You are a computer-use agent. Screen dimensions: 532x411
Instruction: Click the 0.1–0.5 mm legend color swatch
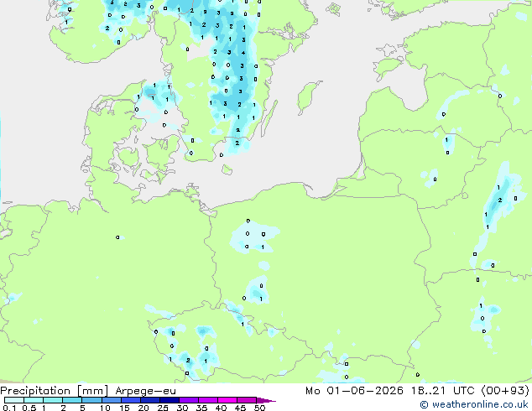pyautogui.click(x=14, y=400)
